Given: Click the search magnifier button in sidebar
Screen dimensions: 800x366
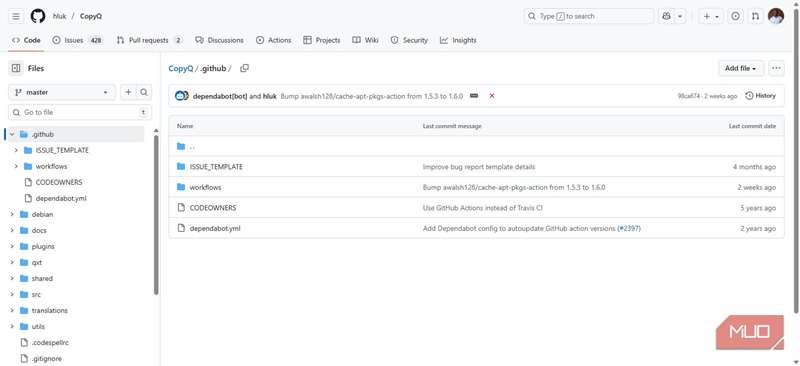Looking at the screenshot, I should click(x=144, y=92).
